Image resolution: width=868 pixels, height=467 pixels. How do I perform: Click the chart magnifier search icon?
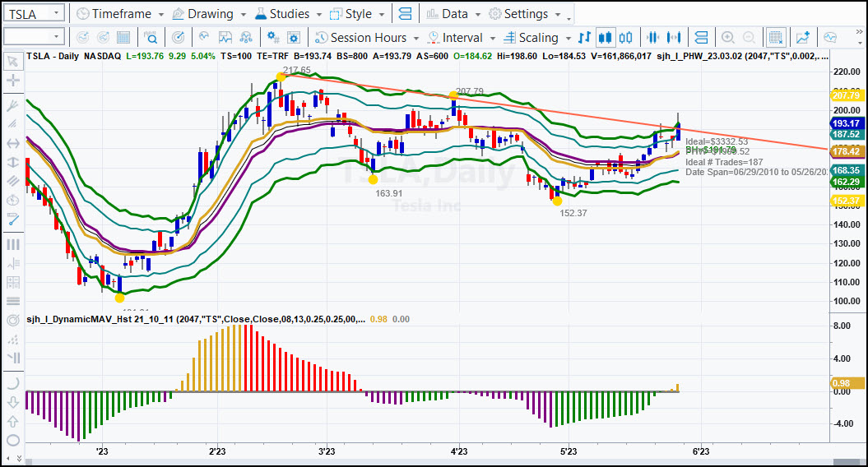151,38
